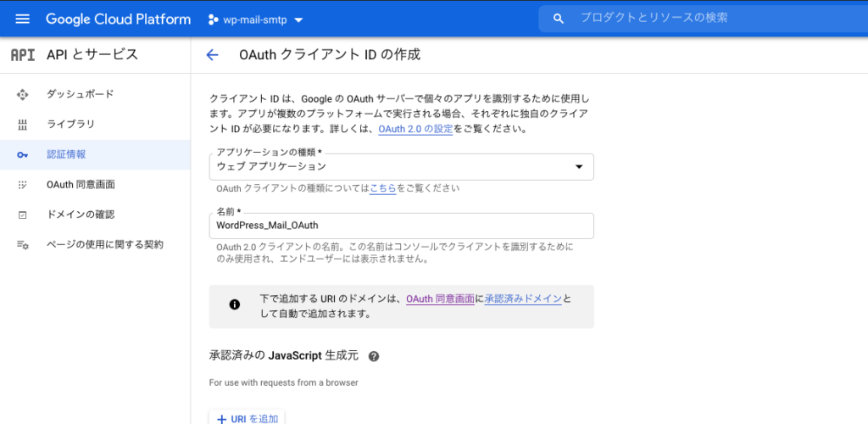Screen dimensions: 868x424
Task: Click the URI を追加 button
Action: 247,418
